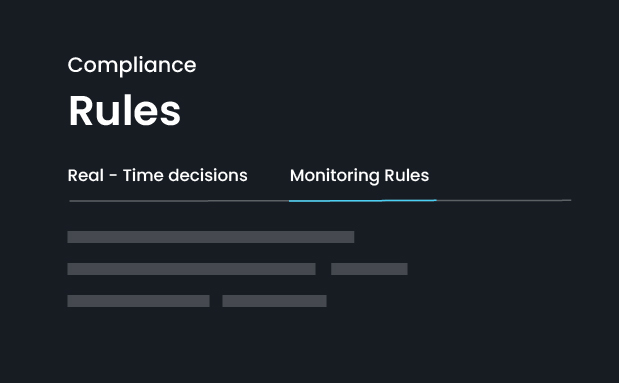Image resolution: width=619 pixels, height=383 pixels.
Task: Select the last placeholder bar in third row
Action: click(x=274, y=301)
